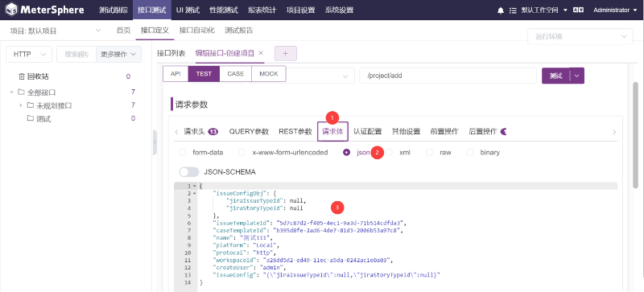
Task: Click the purple 测试 run button
Action: [x=555, y=76]
